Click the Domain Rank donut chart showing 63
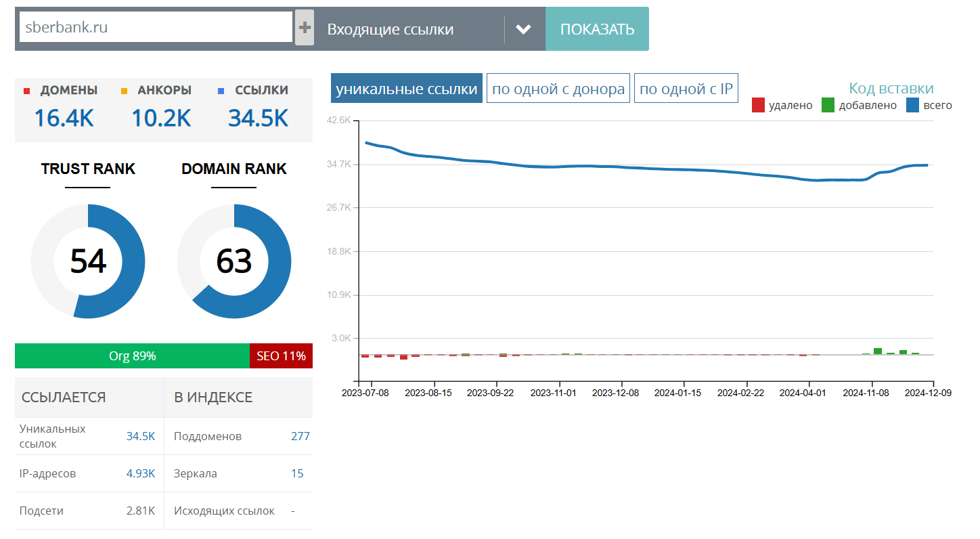Viewport: 980px width, 539px height. tap(234, 261)
